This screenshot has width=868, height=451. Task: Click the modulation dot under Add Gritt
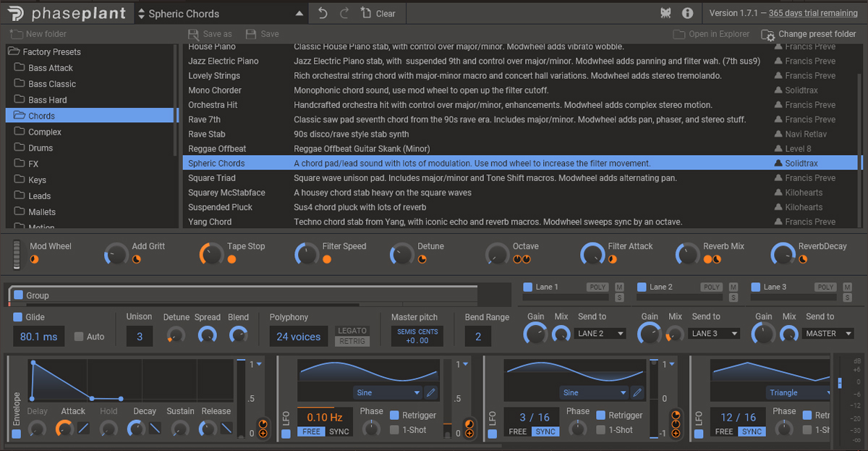pos(137,259)
